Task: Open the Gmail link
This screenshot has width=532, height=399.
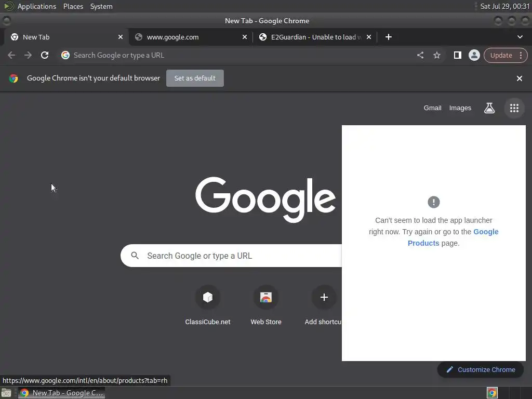Action: (432, 108)
